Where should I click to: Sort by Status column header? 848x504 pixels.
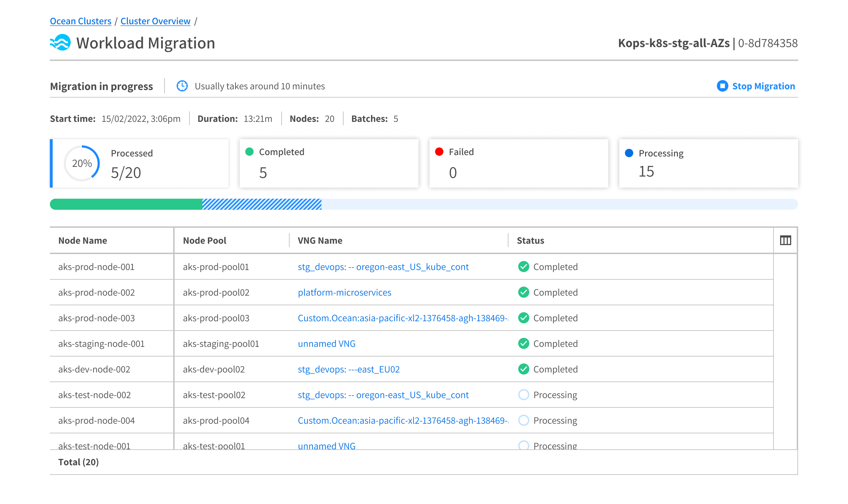pos(530,241)
